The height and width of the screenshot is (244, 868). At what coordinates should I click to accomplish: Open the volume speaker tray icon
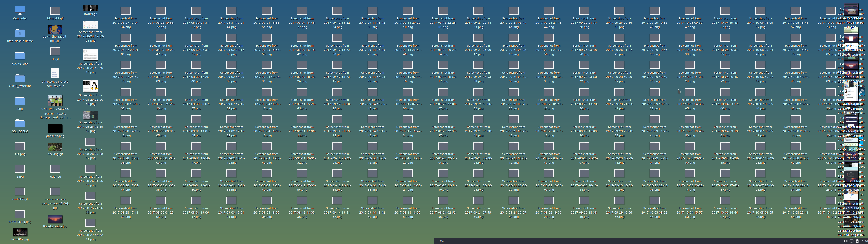(x=846, y=241)
